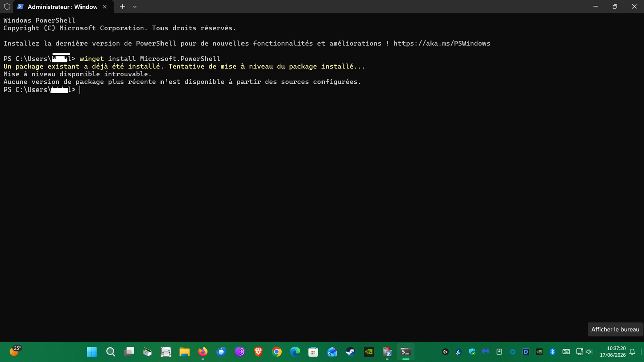This screenshot has width=644, height=362.
Task: Open NVIDIA tray icon in system tray
Action: [539, 352]
